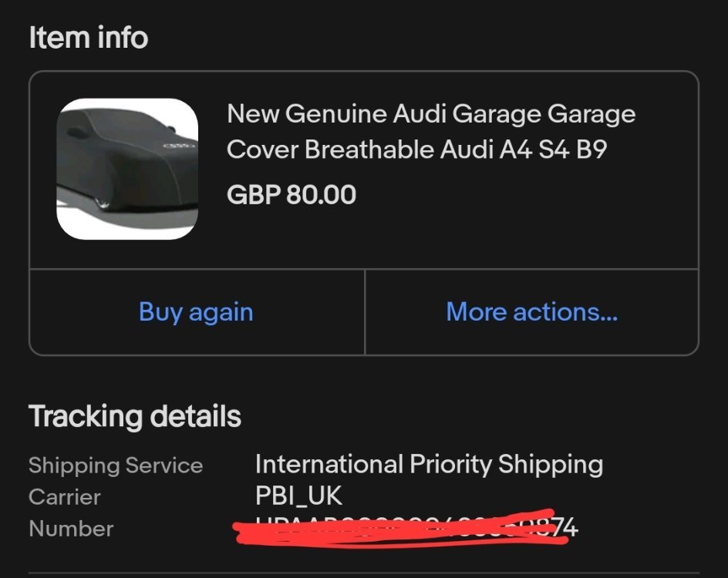Open the More actions... menu
The height and width of the screenshot is (578, 728).
[531, 312]
